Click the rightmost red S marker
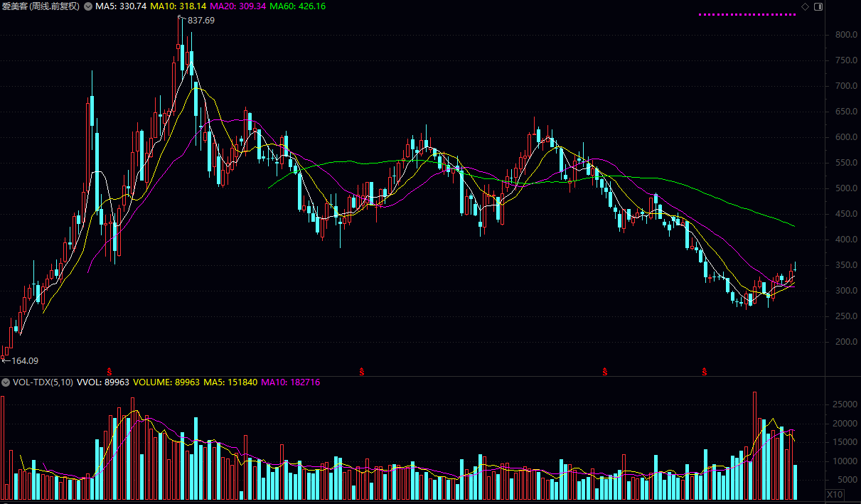 click(705, 371)
